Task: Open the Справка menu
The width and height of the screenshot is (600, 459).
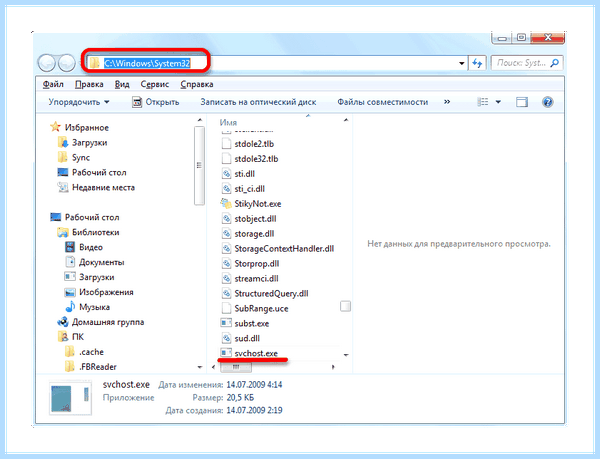Action: (x=197, y=84)
